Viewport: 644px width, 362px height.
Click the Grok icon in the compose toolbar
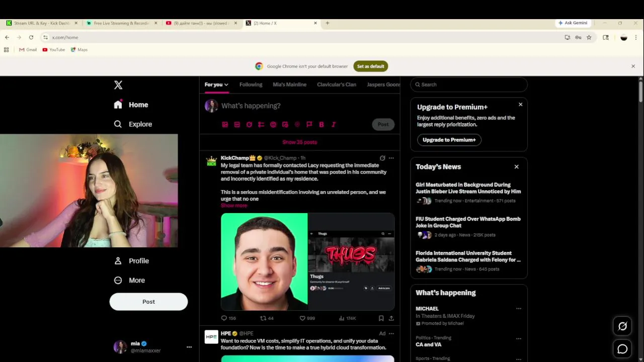pos(249,124)
